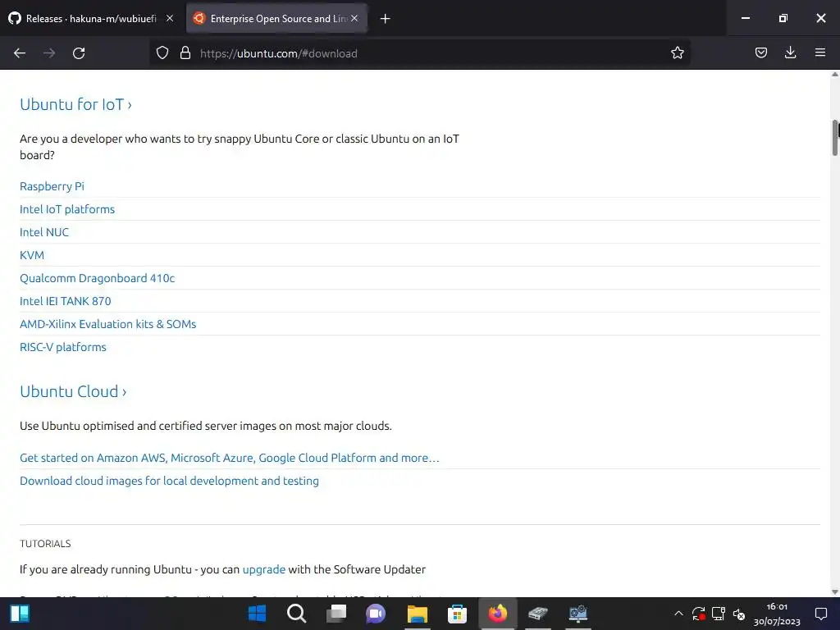This screenshot has width=840, height=630.
Task: Close the GitHub Releases tab
Action: point(170,18)
